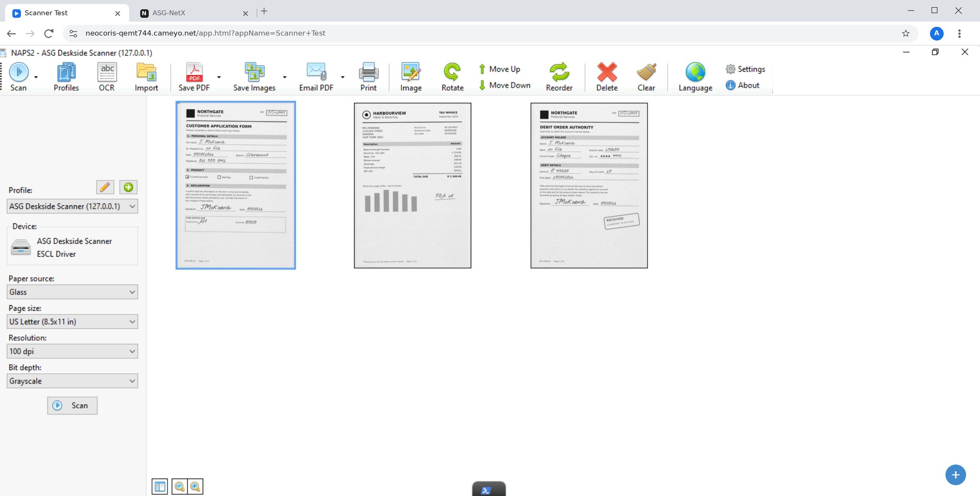Reorder the scanned pages
This screenshot has height=496, width=980.
[559, 77]
